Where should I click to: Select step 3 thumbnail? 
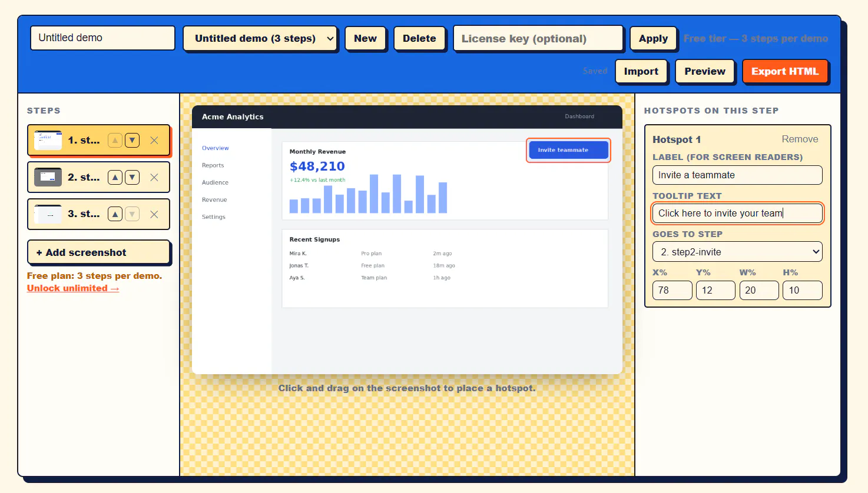[x=48, y=214]
